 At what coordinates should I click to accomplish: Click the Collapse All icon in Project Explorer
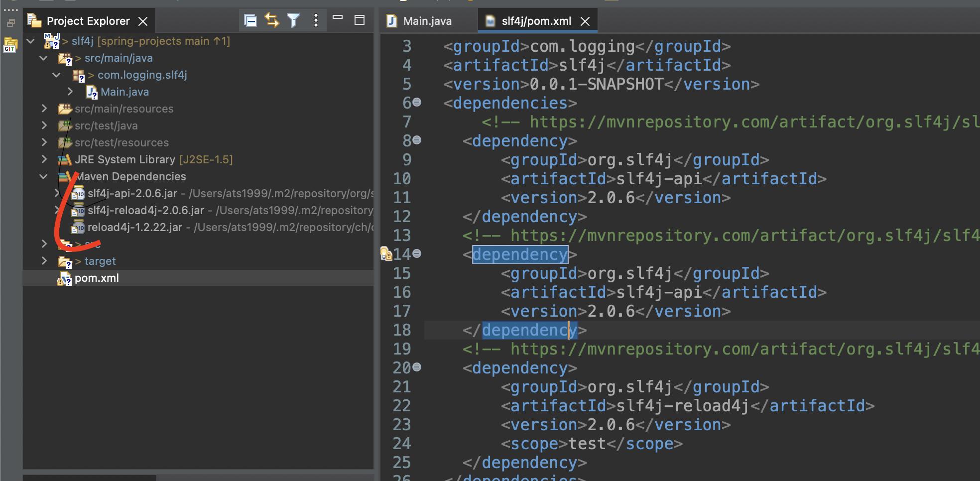[250, 20]
